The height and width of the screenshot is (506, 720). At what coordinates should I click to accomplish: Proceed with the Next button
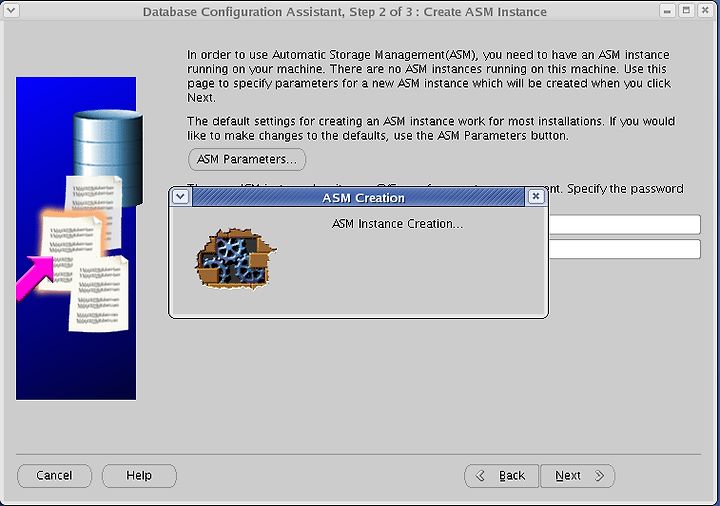pos(578,476)
